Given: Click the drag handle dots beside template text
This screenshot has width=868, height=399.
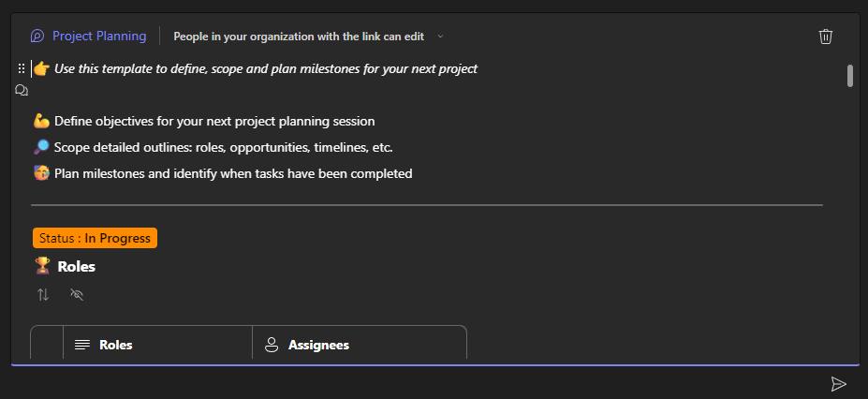Looking at the screenshot, I should click(x=22, y=68).
